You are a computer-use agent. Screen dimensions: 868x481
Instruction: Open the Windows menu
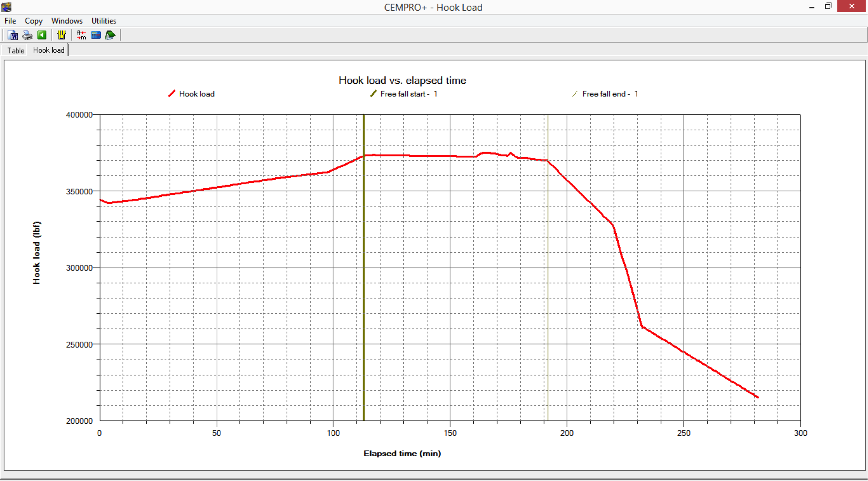(x=67, y=21)
